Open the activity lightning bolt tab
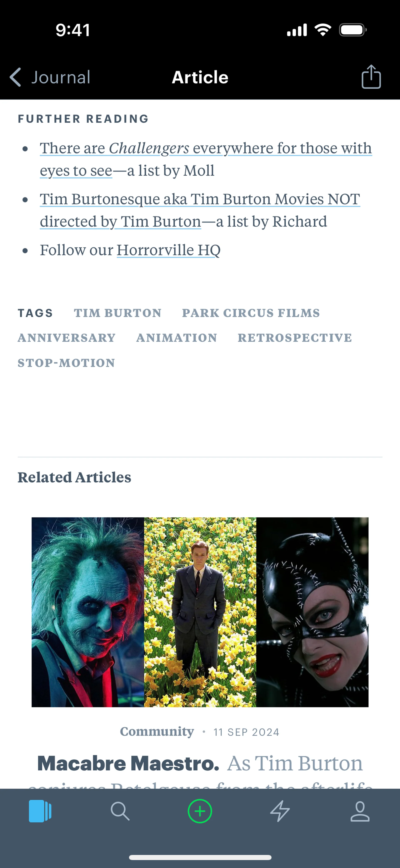Screen dimensions: 400x868 tap(280, 811)
